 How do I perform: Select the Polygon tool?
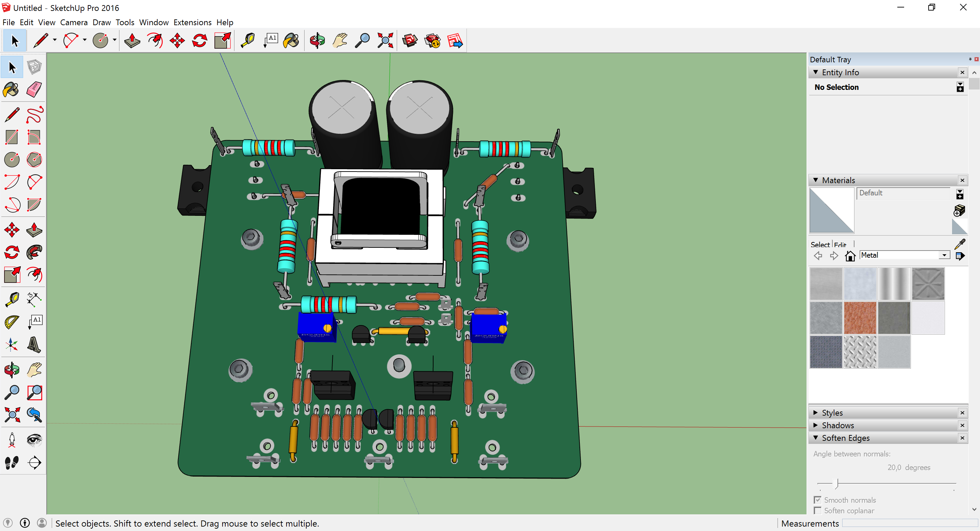click(34, 160)
